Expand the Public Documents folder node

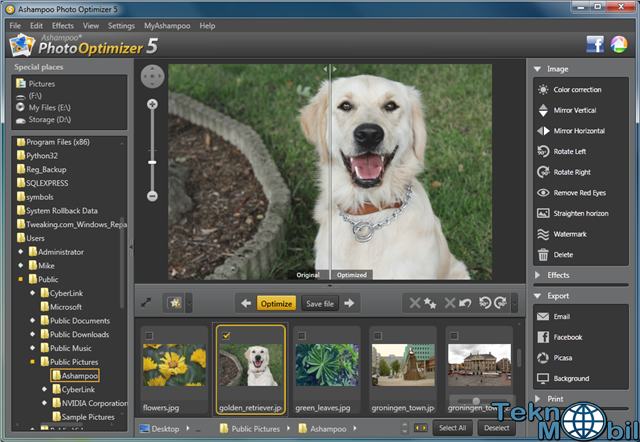pos(32,321)
